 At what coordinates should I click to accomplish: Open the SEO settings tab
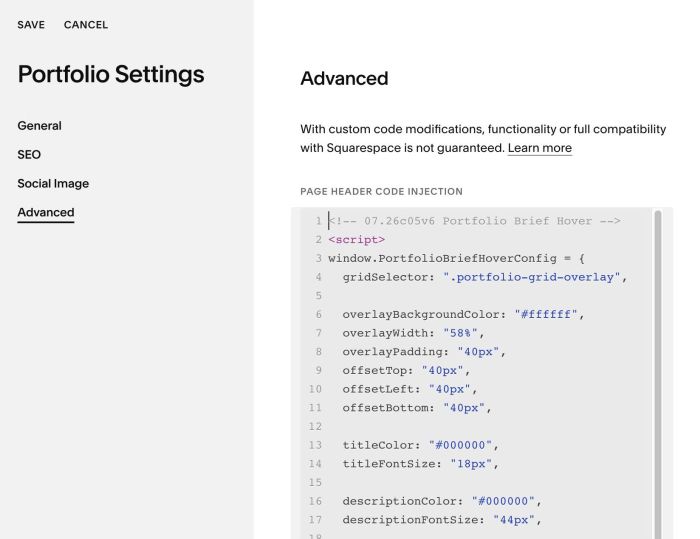[29, 155]
